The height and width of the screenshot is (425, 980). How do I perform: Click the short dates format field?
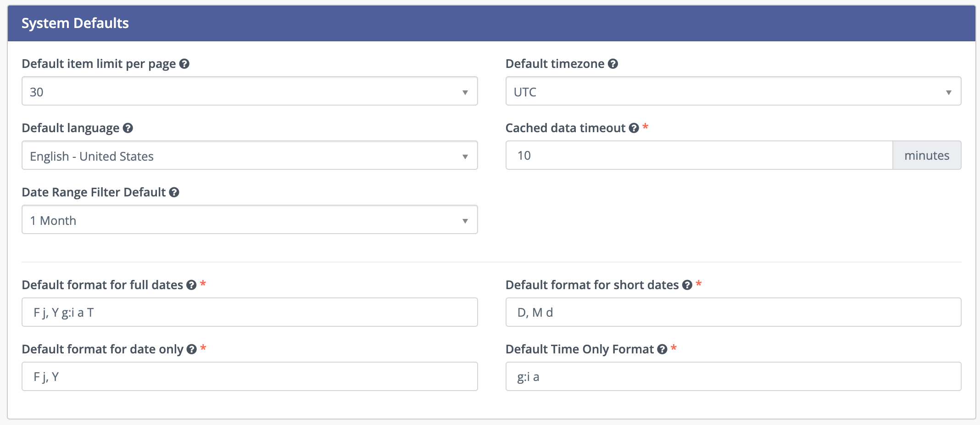733,313
